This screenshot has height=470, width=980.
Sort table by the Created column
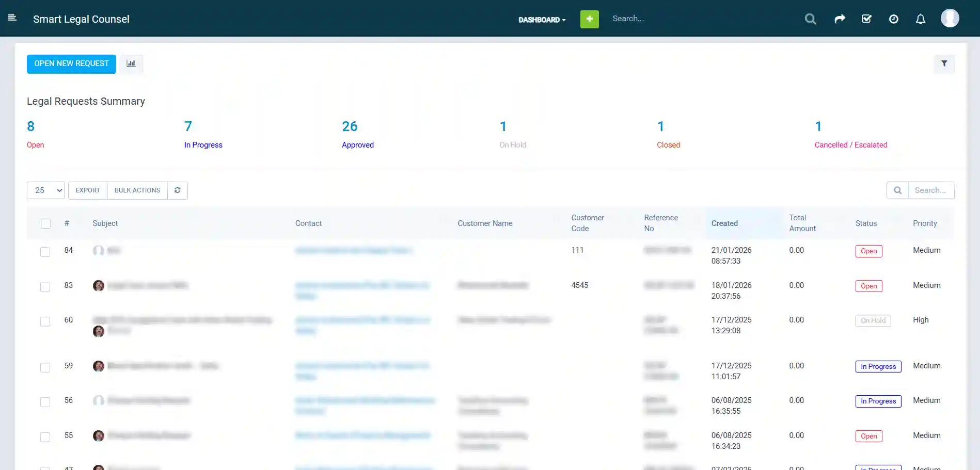(x=724, y=223)
